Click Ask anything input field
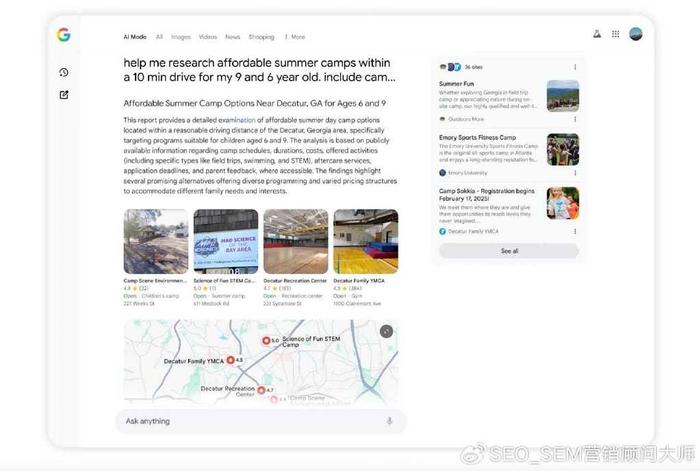The width and height of the screenshot is (700, 471). pyautogui.click(x=261, y=421)
